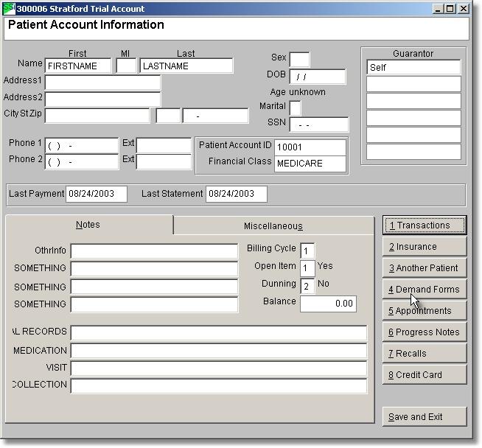
Task: Open 4 Demand Forms
Action: (x=425, y=290)
